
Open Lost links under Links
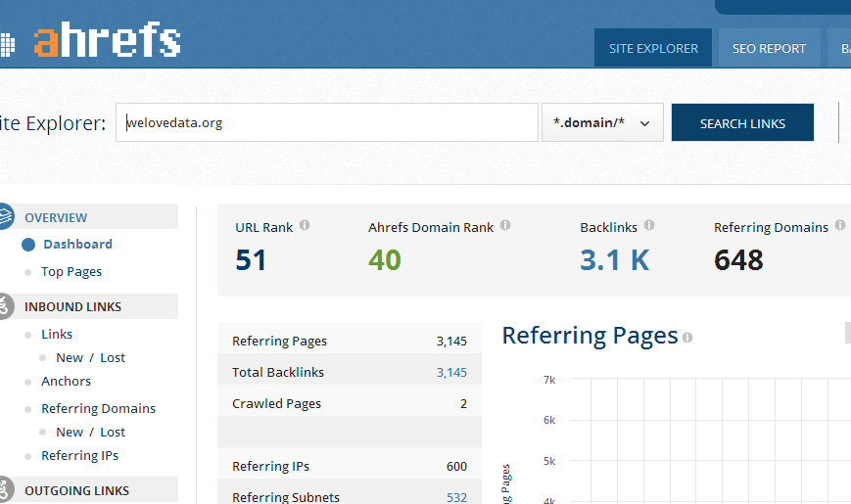pyautogui.click(x=113, y=357)
